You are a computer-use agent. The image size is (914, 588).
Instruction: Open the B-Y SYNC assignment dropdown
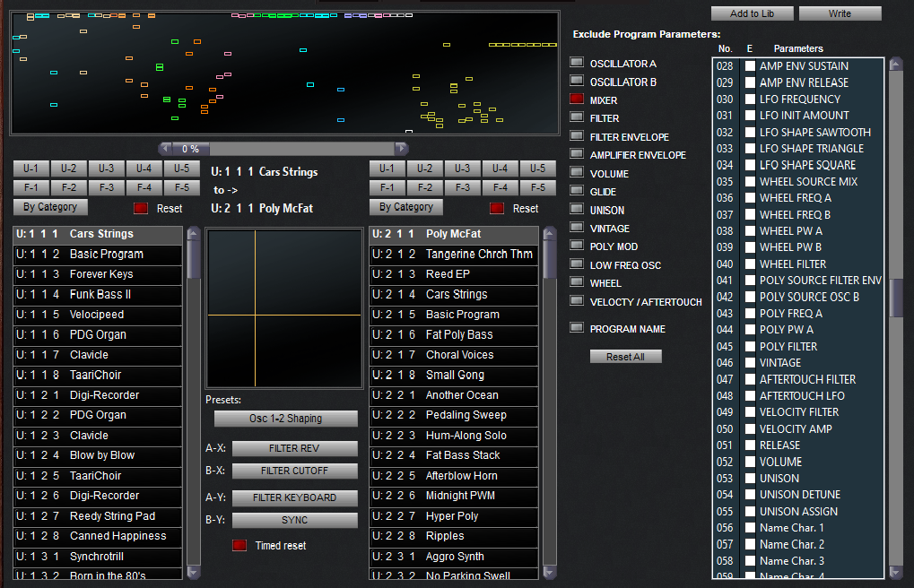[x=294, y=520]
